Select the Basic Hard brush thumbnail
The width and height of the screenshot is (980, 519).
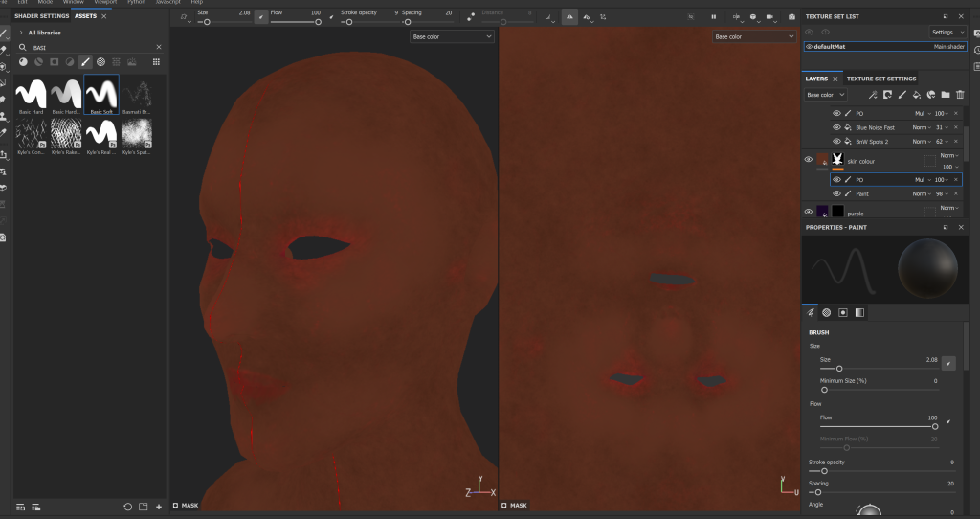click(31, 95)
